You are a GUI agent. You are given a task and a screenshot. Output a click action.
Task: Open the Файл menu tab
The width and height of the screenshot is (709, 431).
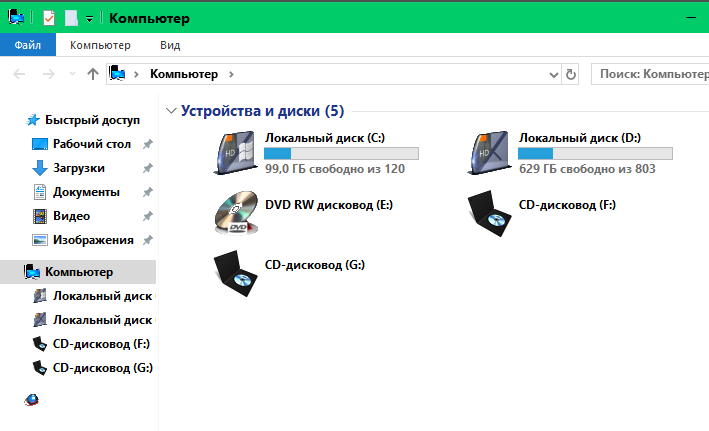[28, 45]
